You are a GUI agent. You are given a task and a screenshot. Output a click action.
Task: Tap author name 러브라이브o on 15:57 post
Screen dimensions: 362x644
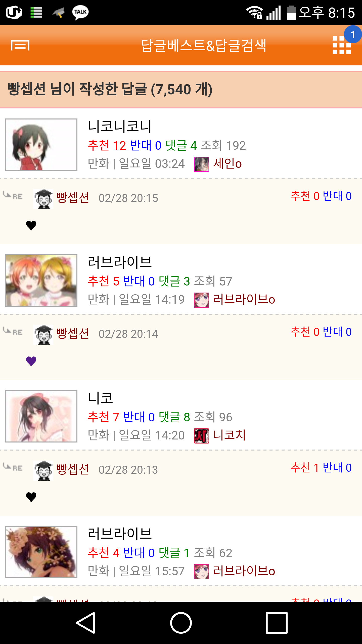[244, 571]
